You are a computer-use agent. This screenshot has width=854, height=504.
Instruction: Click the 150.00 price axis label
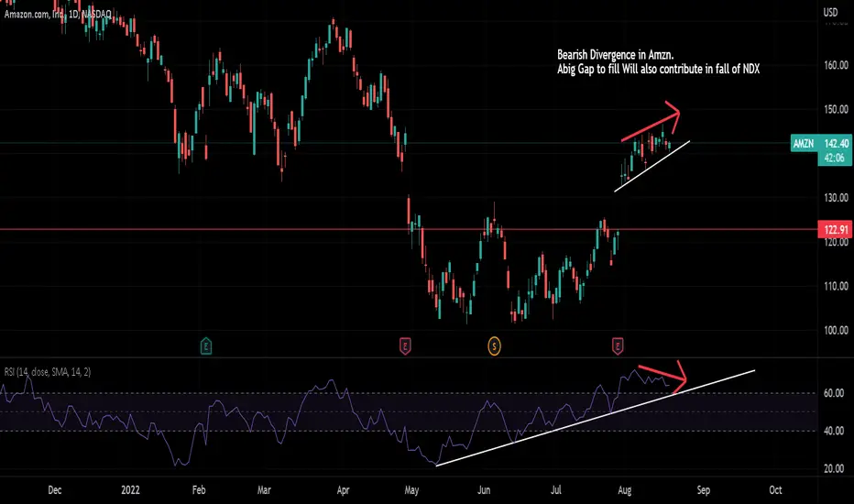[836, 110]
